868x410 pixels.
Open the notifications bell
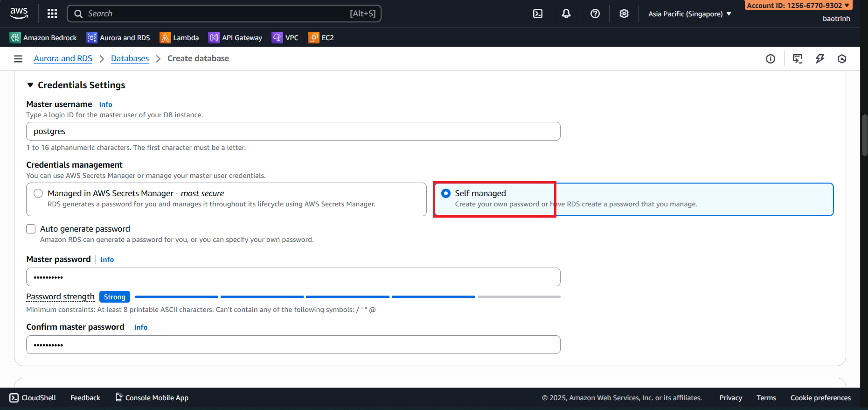coord(566,14)
